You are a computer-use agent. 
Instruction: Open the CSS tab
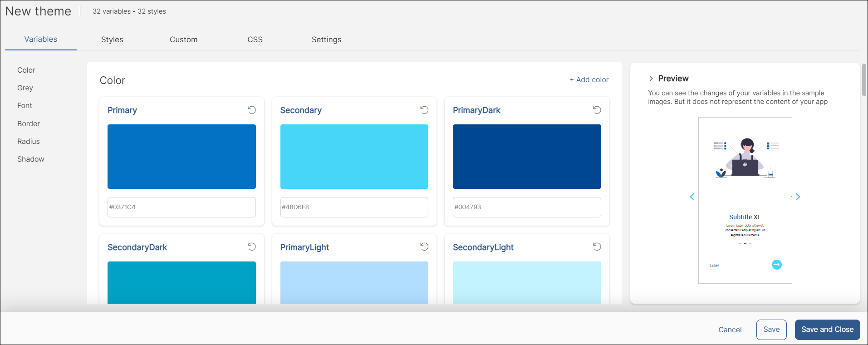255,39
